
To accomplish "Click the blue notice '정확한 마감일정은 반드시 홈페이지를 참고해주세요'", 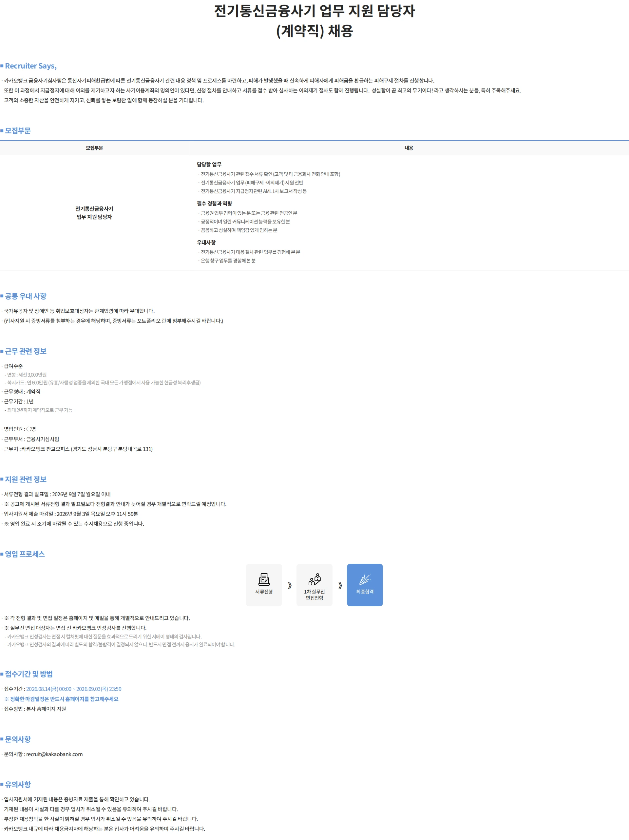I will click(61, 699).
